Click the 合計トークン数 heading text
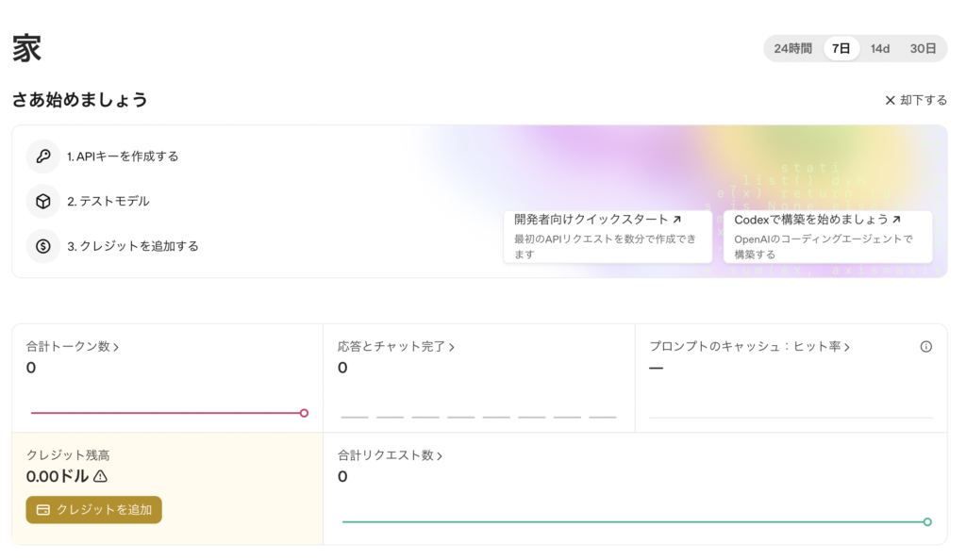 point(68,346)
